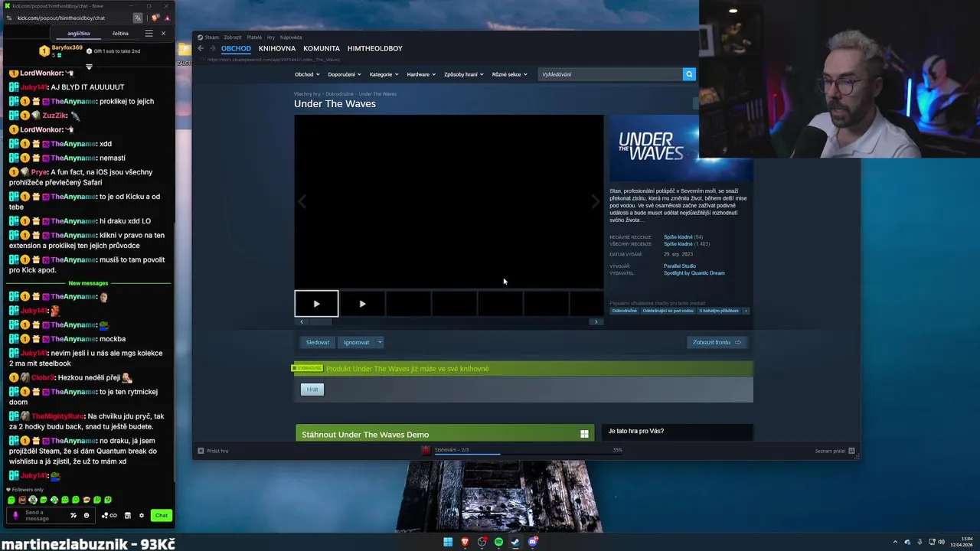Go back with Steam's back arrow
This screenshot has height=551, width=980.
(201, 48)
